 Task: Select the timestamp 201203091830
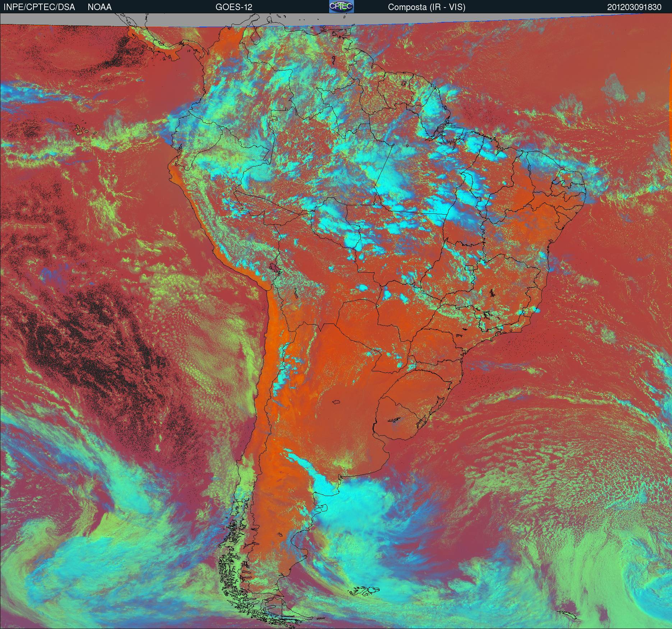point(634,7)
